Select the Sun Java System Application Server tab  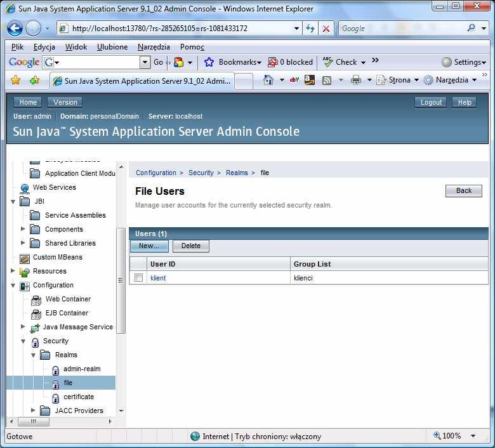point(142,81)
